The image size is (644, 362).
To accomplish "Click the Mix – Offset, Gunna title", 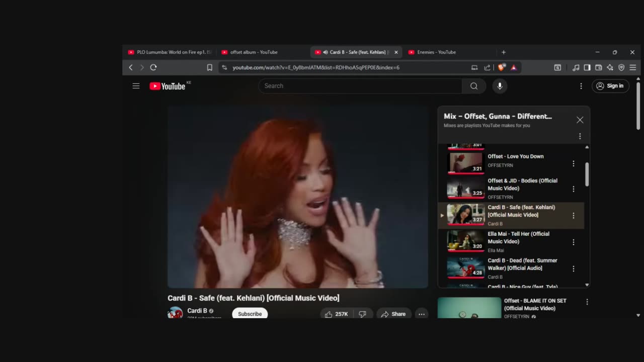I will point(498,116).
